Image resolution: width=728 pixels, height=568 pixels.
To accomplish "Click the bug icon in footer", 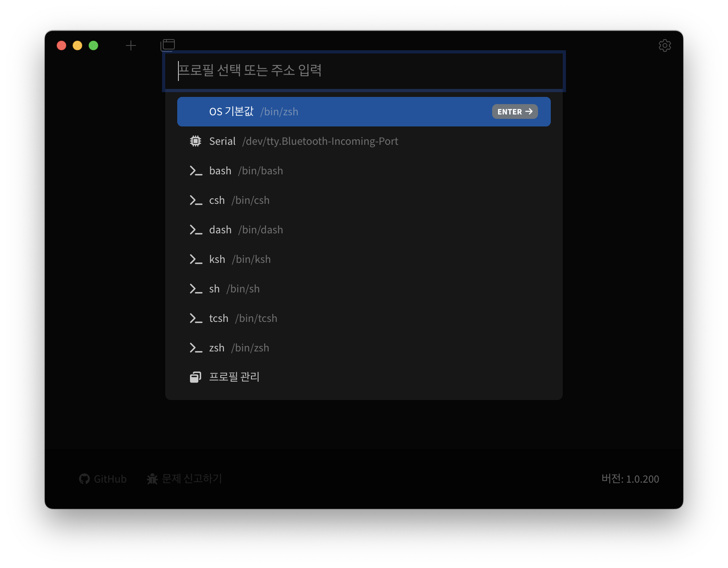I will [x=152, y=479].
